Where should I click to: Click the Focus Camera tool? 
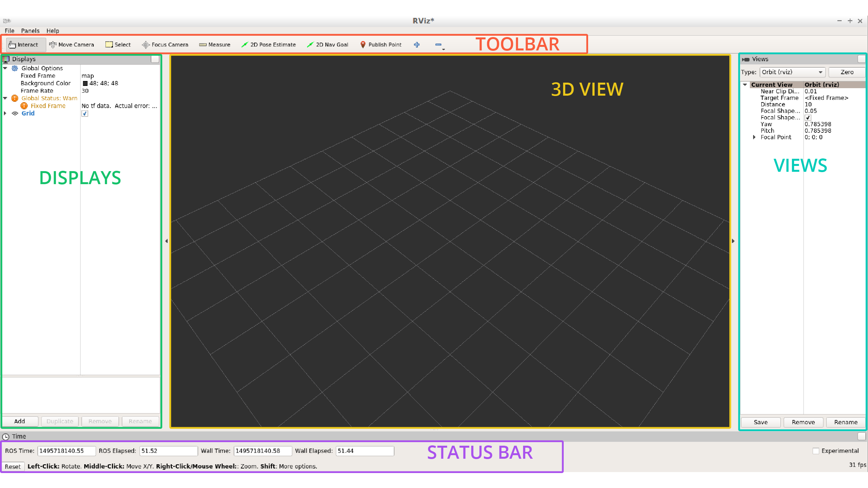coord(165,45)
